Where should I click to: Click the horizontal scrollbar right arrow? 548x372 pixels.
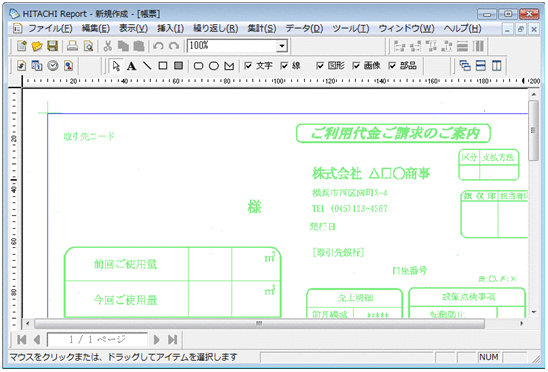pos(522,323)
